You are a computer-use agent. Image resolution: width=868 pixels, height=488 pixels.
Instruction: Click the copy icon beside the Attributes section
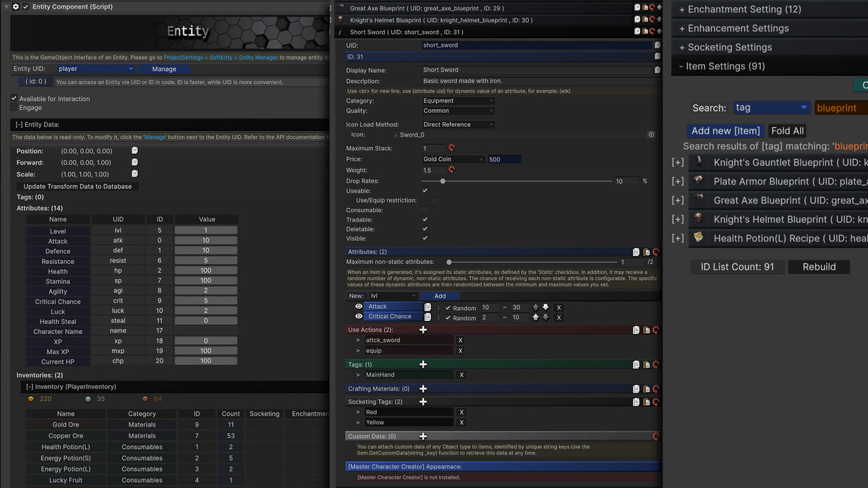click(636, 251)
